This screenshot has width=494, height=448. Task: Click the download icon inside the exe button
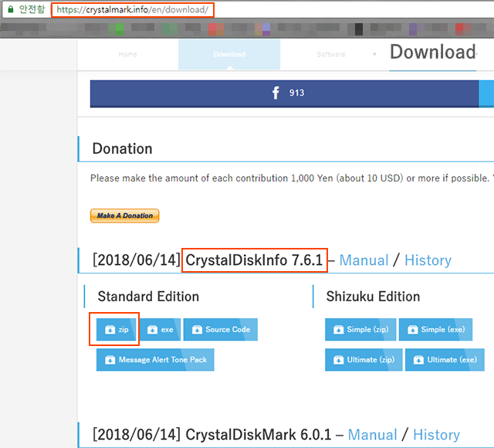click(x=152, y=330)
